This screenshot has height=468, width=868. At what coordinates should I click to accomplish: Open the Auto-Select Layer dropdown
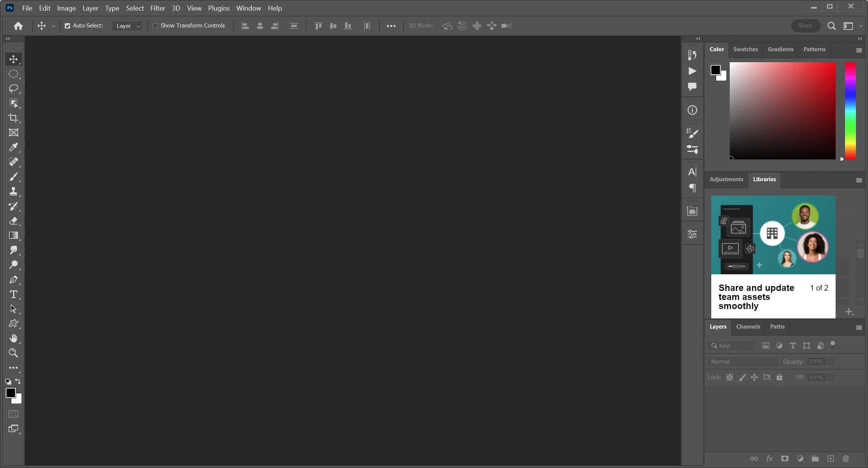[x=127, y=26]
